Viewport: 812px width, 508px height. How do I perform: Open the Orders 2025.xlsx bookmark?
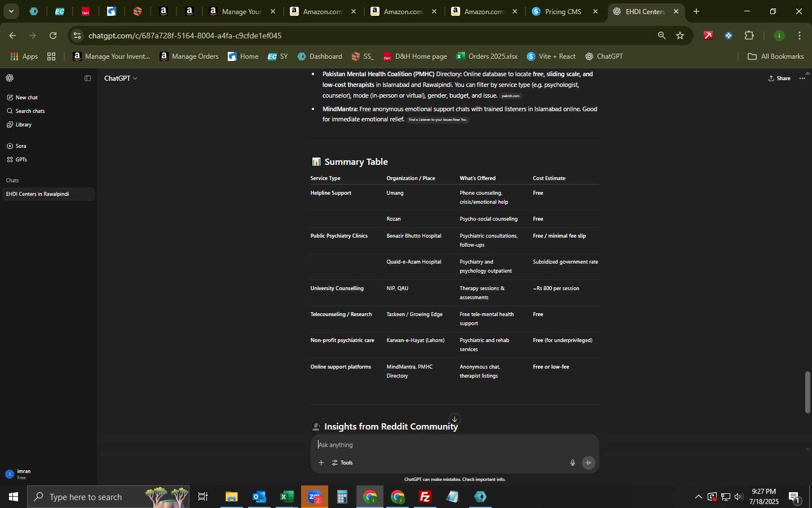487,56
